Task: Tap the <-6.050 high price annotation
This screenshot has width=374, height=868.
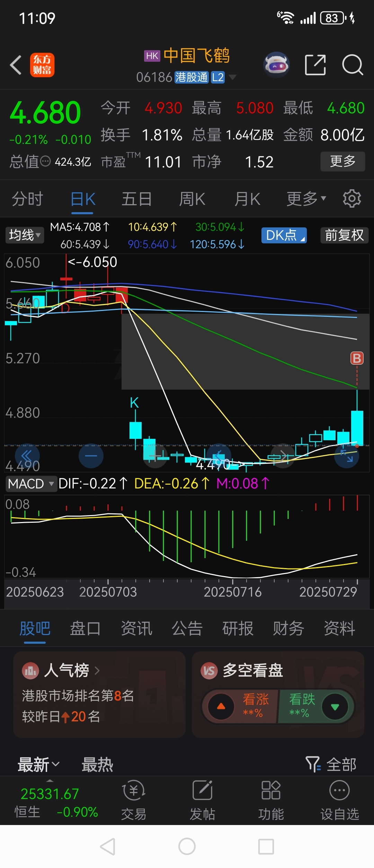Action: (92, 262)
